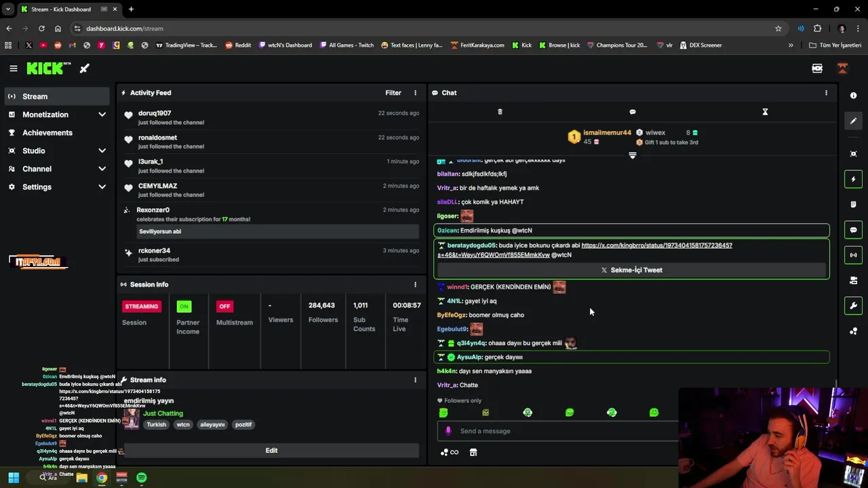The width and height of the screenshot is (868, 488).
Task: Bookmark this page with the star icon
Action: (778, 28)
